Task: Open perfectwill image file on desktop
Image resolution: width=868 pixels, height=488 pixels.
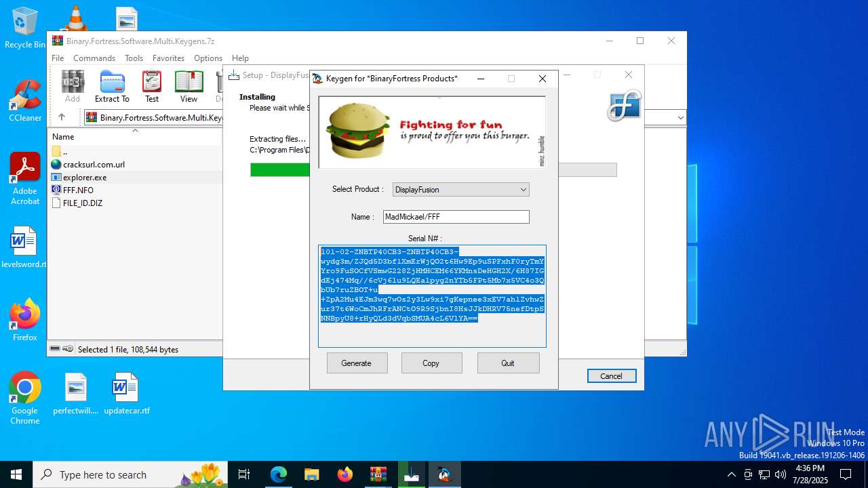Action: [76, 394]
